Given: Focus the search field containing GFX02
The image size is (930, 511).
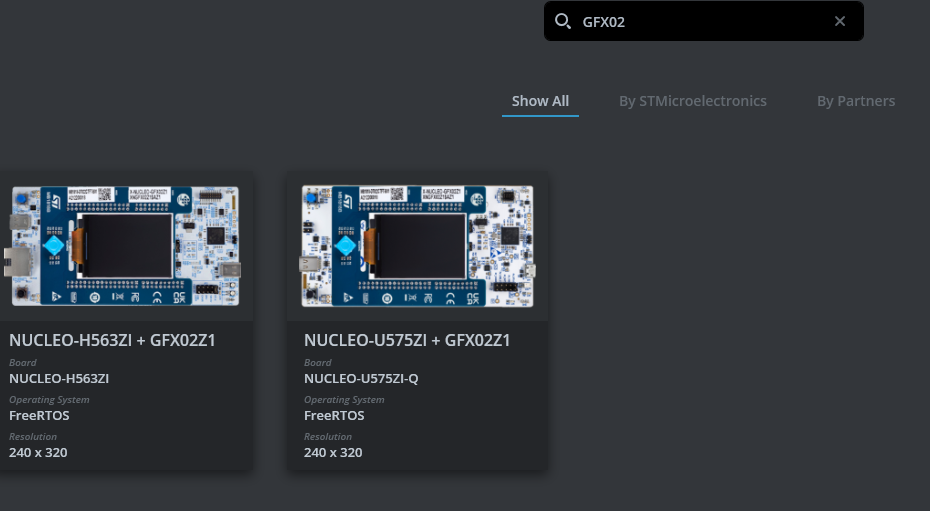Looking at the screenshot, I should tap(703, 21).
